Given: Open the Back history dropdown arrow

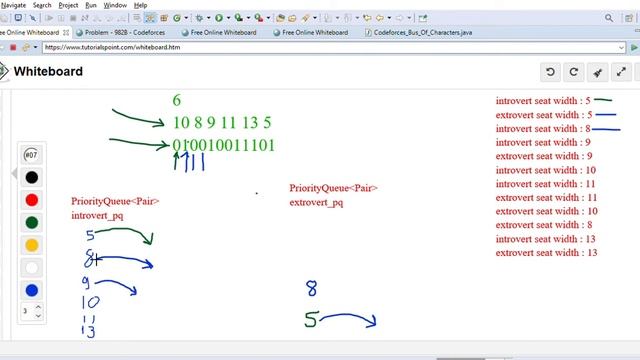Looking at the screenshot, I should pos(389,18).
